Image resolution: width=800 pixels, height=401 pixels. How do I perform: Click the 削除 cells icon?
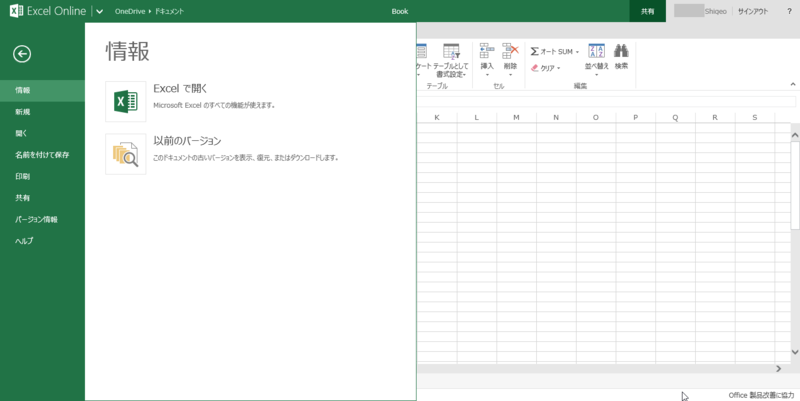coord(510,51)
